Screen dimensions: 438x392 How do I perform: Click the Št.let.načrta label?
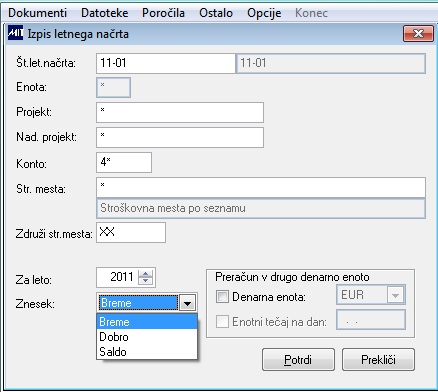(46, 62)
